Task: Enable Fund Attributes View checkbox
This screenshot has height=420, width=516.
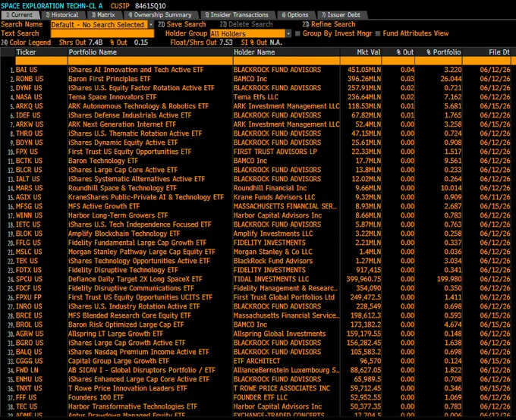Action: click(x=377, y=33)
